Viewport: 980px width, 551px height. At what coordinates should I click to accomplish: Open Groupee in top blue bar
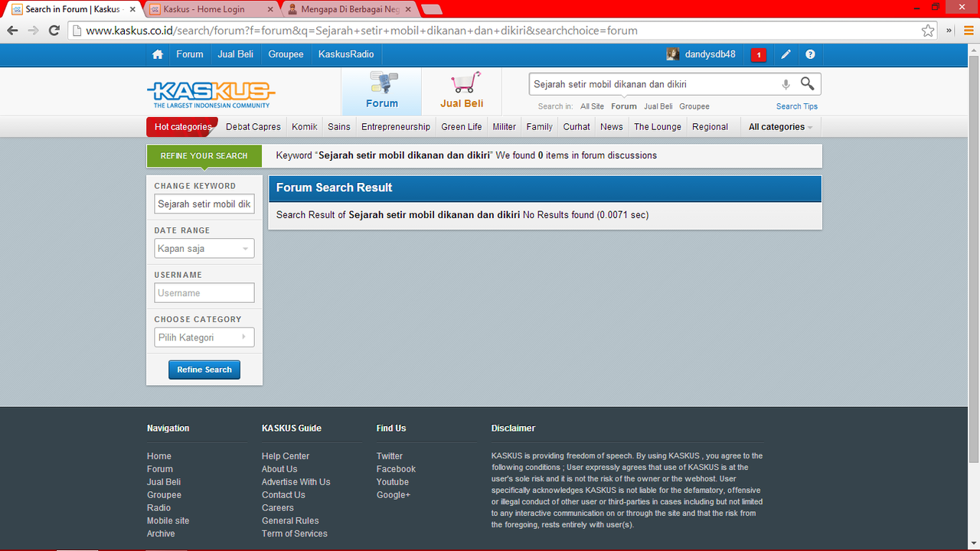(x=286, y=54)
